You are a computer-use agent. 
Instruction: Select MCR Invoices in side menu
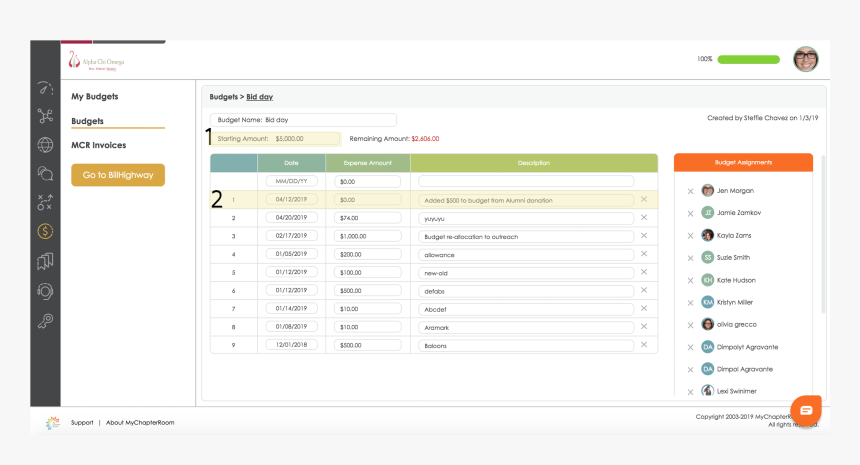tap(98, 145)
